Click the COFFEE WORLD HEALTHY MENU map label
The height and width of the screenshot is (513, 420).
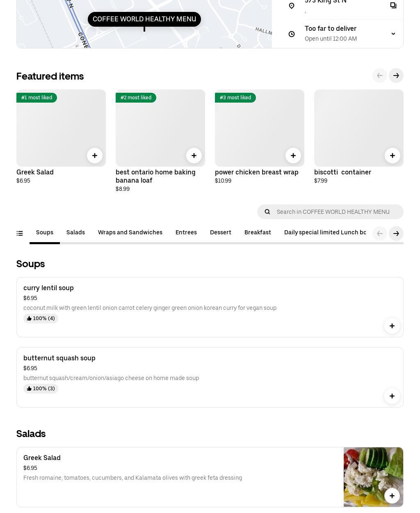[144, 19]
